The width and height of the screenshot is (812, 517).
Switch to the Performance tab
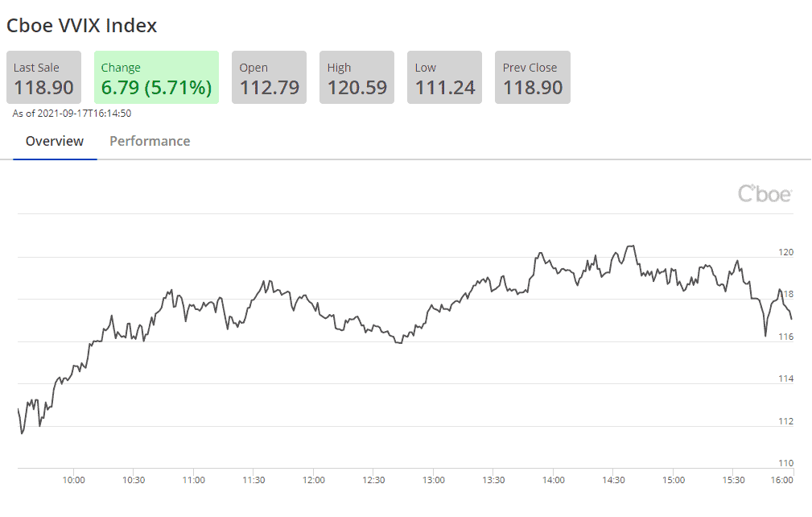[150, 141]
